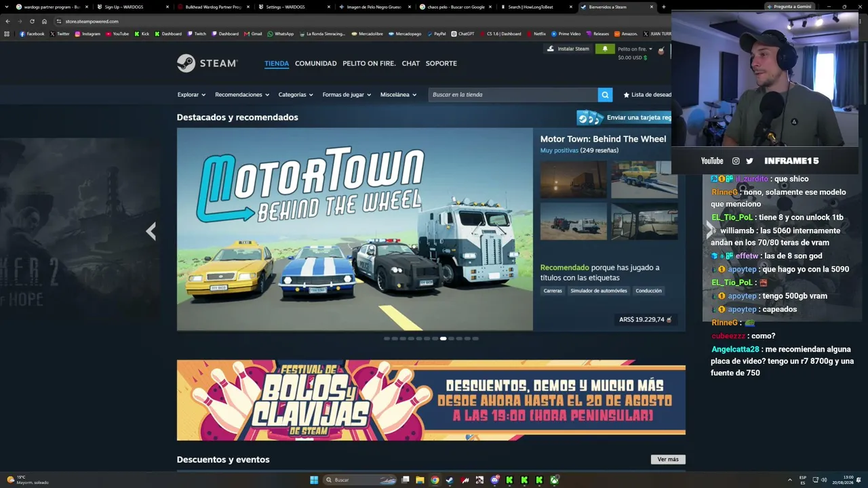Open the Festival de Bolos y Clavijas banner

(x=431, y=400)
